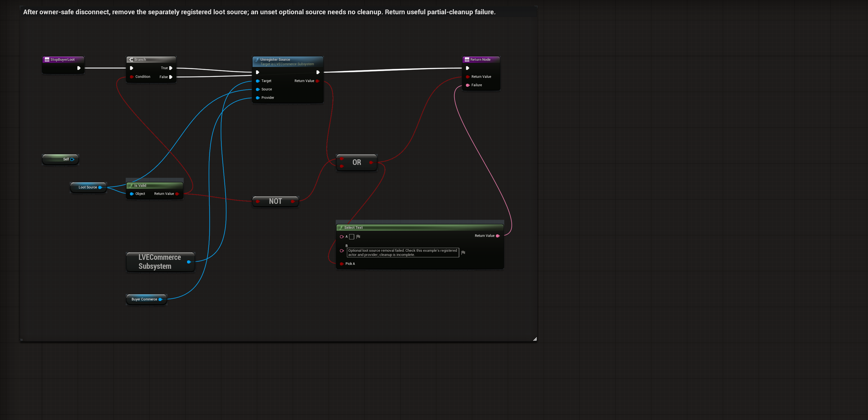The image size is (868, 420).
Task: Open localization flag beside B field
Action: tap(463, 253)
